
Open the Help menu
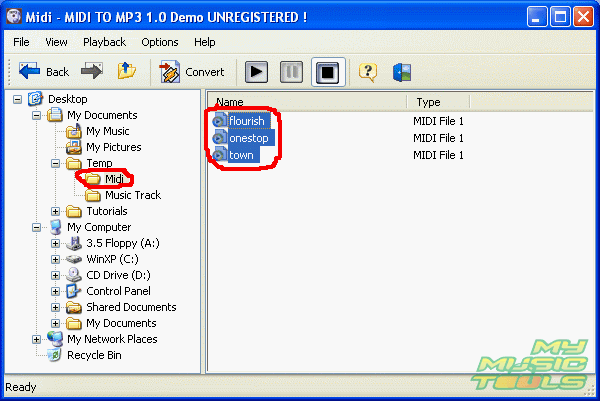(205, 42)
